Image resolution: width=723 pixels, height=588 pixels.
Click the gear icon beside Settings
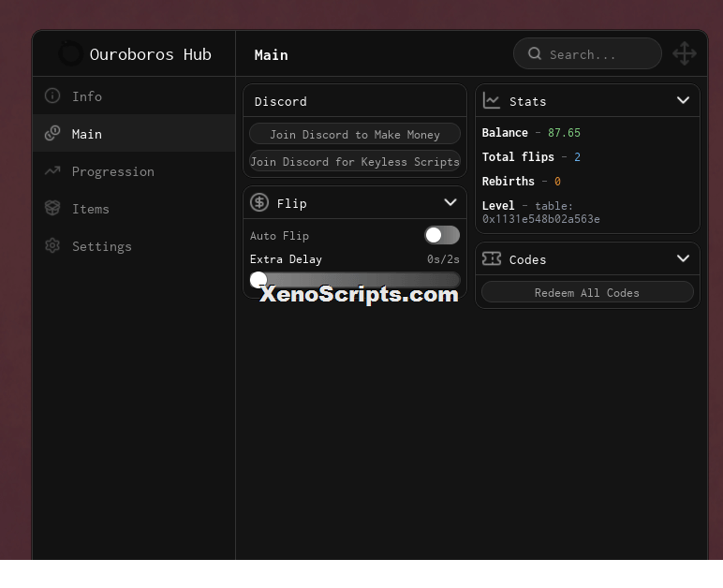tap(52, 245)
